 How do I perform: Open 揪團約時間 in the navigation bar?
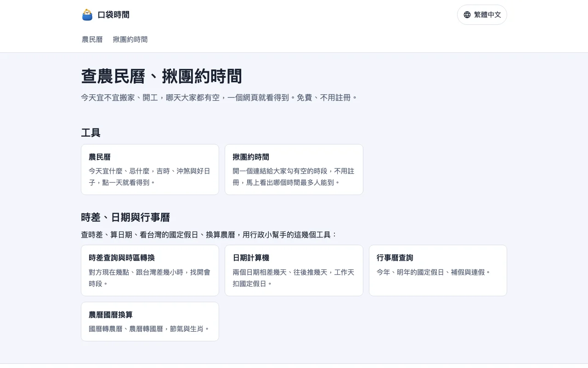(x=130, y=40)
